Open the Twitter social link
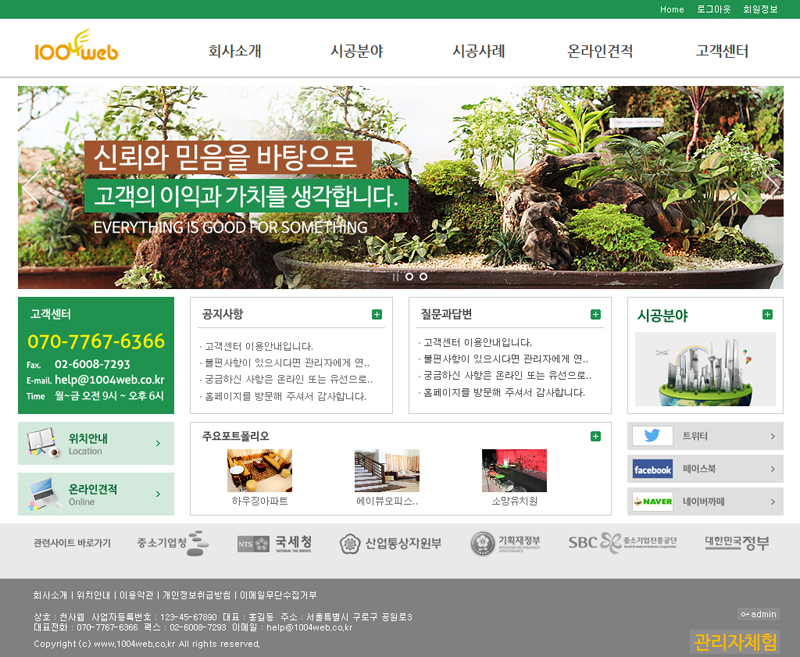 tap(705, 436)
